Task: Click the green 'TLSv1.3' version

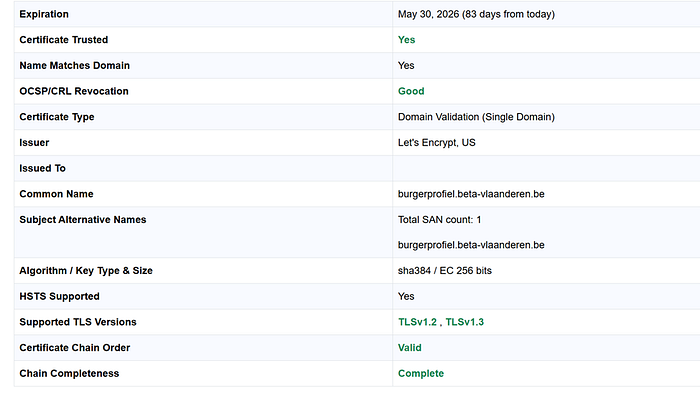Action: (x=464, y=322)
